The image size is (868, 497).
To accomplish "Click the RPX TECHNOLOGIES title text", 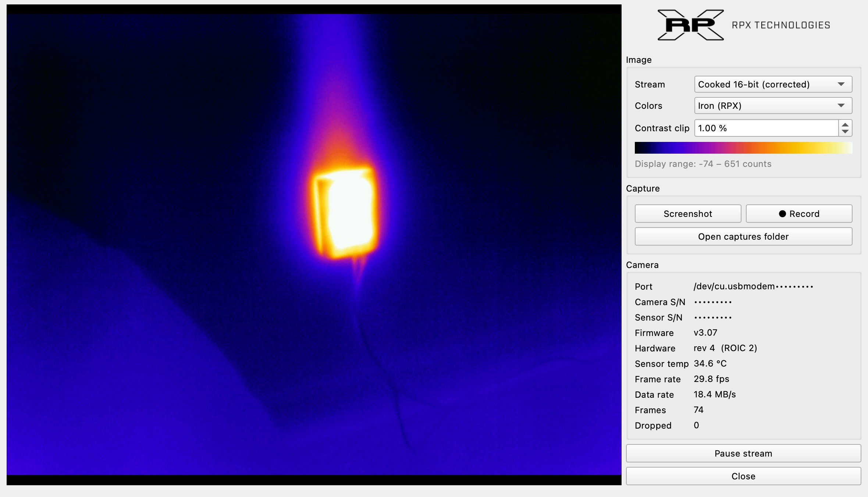I will coord(781,25).
